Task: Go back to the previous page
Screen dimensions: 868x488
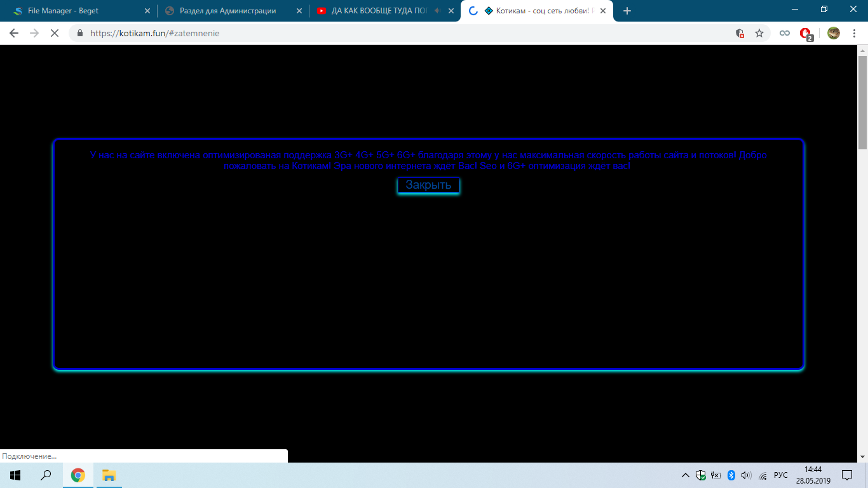Action: [x=14, y=33]
